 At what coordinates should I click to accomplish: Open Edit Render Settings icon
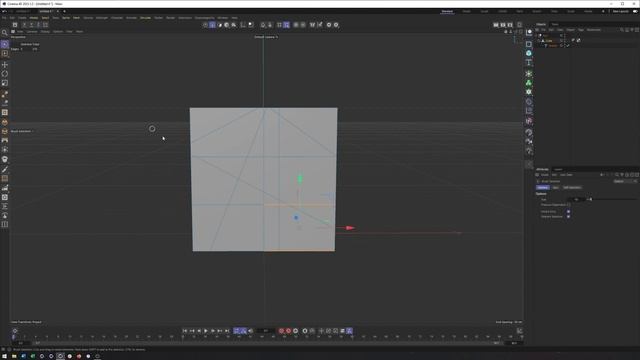(x=510, y=25)
